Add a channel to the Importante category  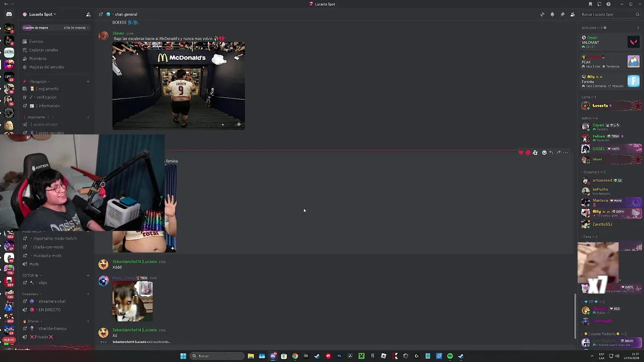click(x=88, y=117)
